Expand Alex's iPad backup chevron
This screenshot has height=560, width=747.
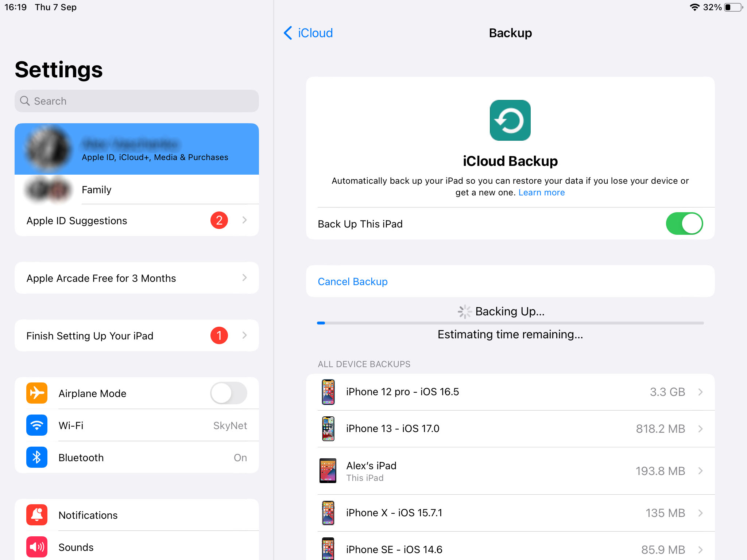(x=700, y=471)
